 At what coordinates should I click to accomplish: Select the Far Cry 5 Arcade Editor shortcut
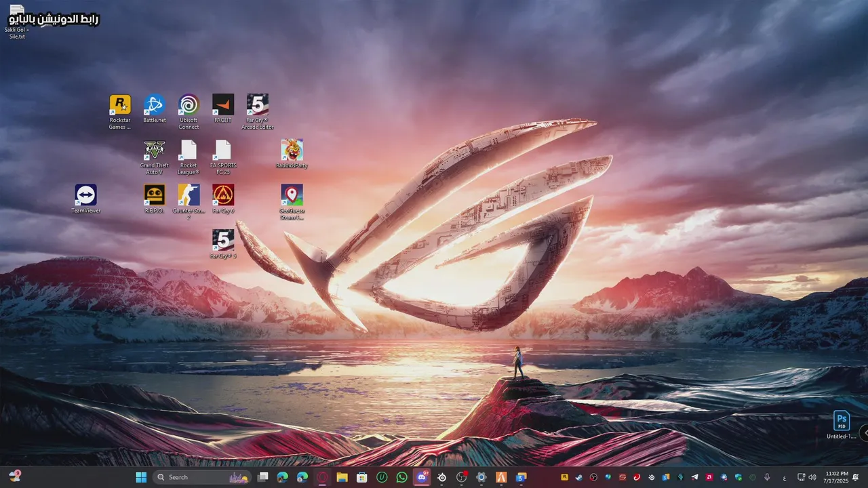tap(258, 112)
